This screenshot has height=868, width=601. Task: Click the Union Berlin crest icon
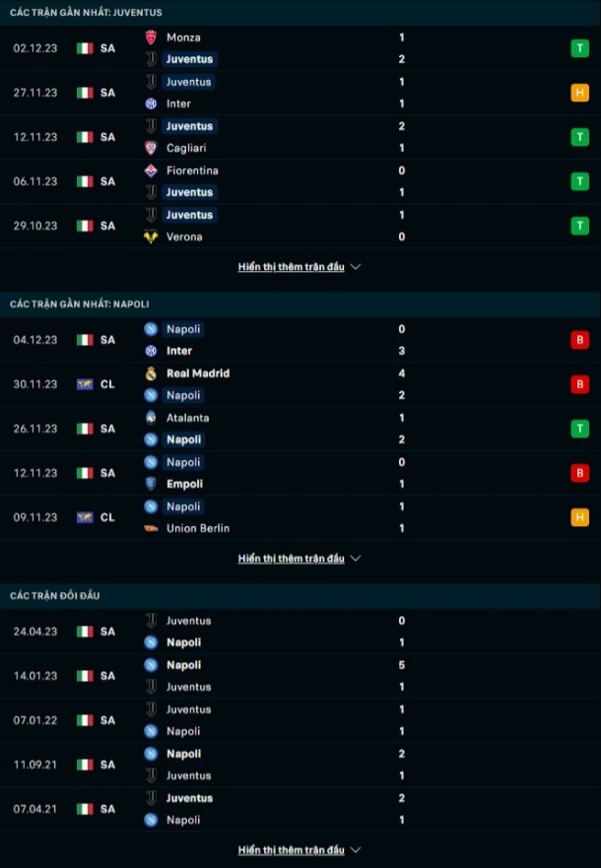(151, 529)
